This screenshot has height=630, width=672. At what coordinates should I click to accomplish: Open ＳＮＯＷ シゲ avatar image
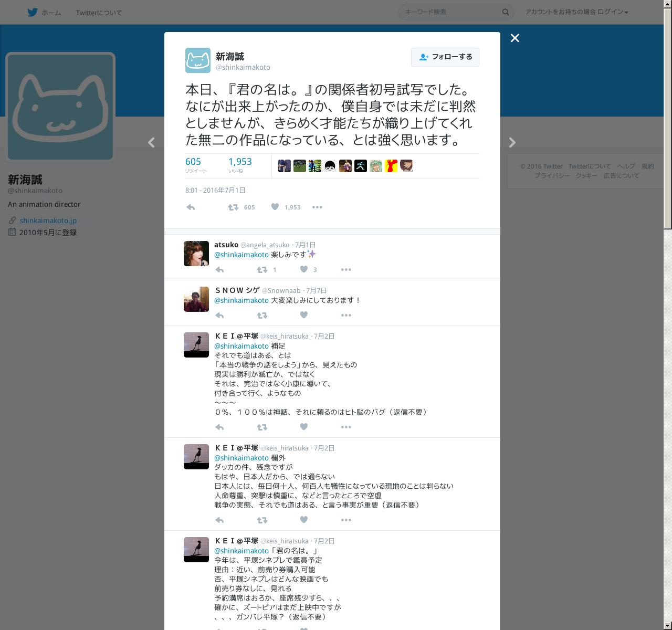pyautogui.click(x=196, y=299)
